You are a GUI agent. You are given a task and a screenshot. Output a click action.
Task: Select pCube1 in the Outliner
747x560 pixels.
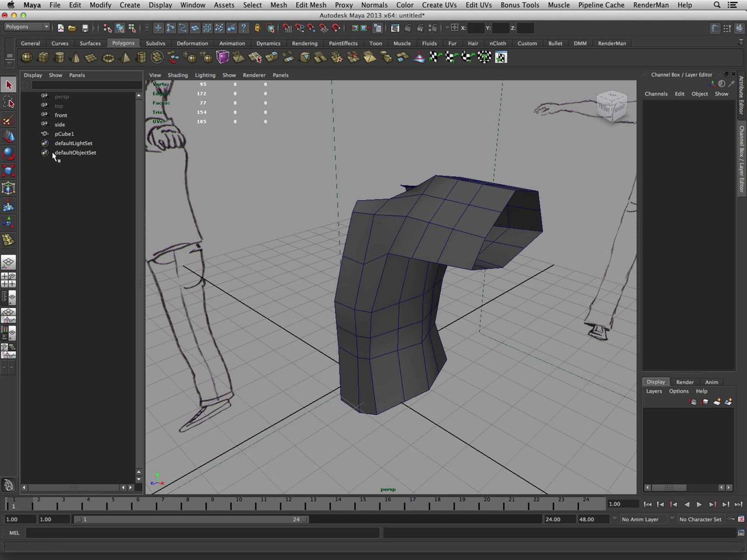[x=64, y=134]
